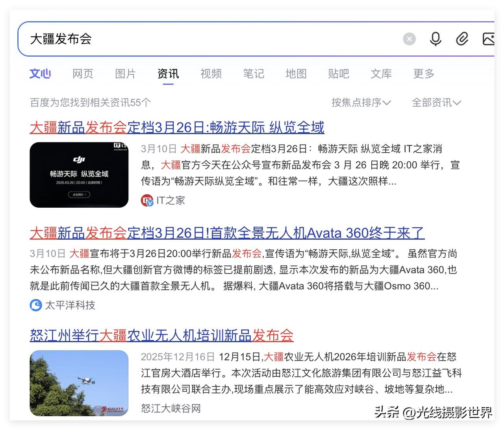Screen dimensions: 504x430
Task: Switch to the 笔记 tab
Action: pos(254,74)
